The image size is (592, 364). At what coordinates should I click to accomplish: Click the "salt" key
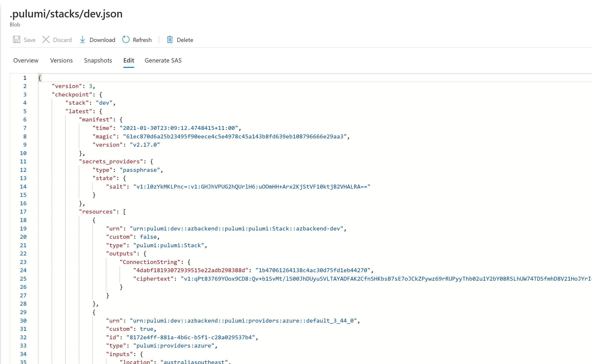(116, 187)
